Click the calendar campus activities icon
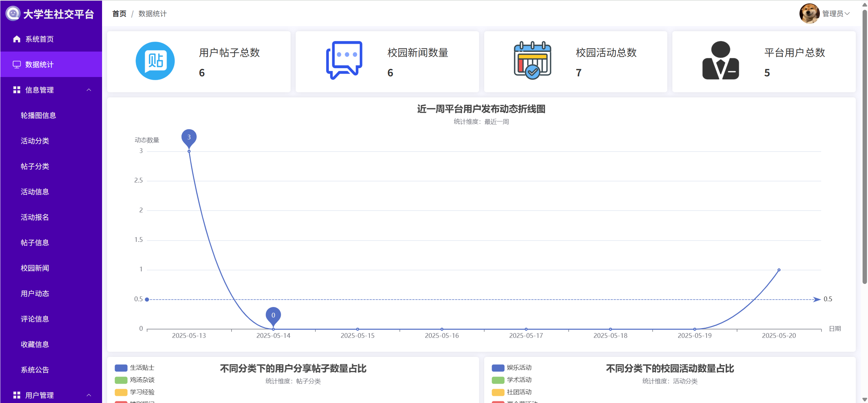Screen dimensions: 868x403 (x=532, y=60)
